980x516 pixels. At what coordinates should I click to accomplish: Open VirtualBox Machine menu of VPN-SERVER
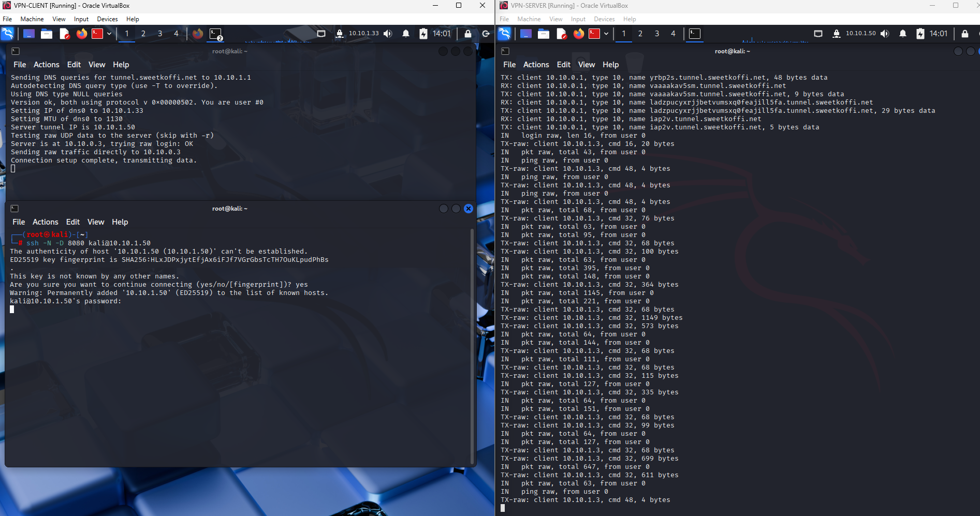pyautogui.click(x=529, y=19)
